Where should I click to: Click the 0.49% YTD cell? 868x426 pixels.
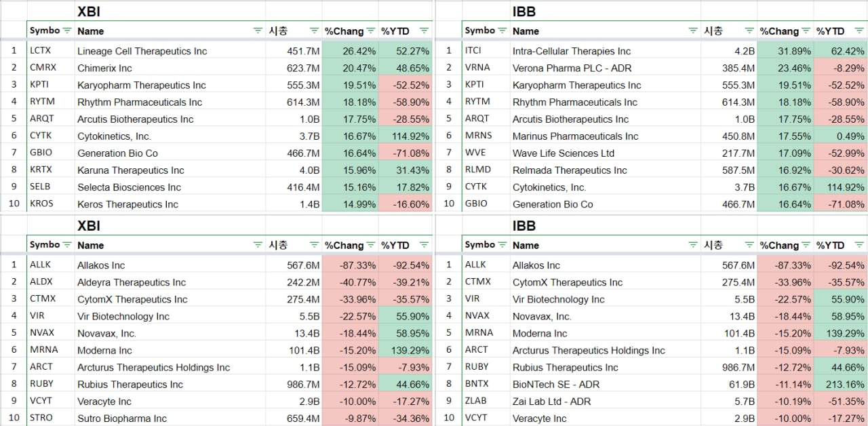(x=841, y=136)
